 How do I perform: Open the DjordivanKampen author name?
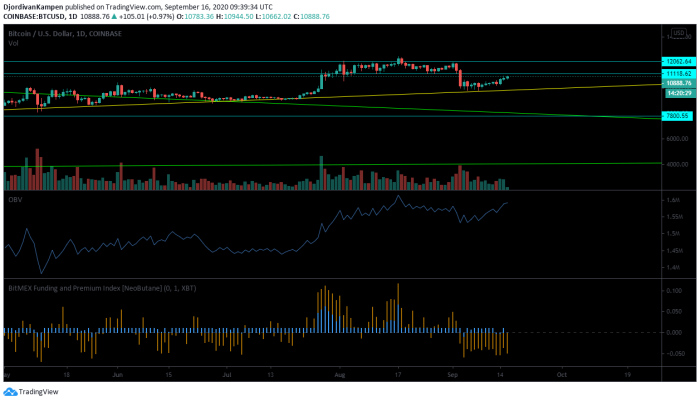pyautogui.click(x=33, y=7)
